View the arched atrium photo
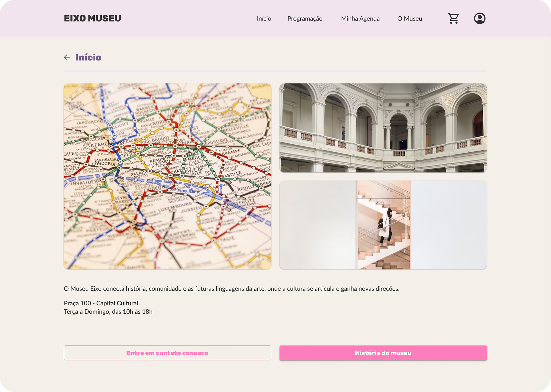Screen dimensions: 551x392 tap(383, 128)
